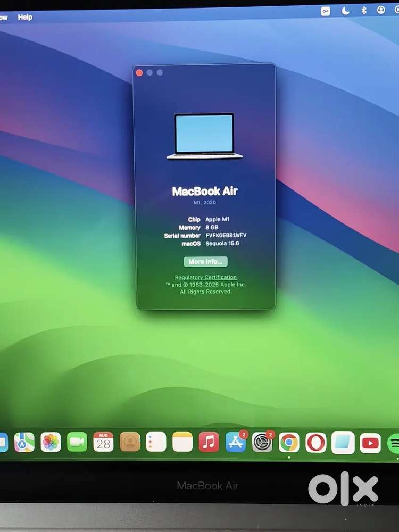
Task: Launch Reminders from the dock
Action: [156, 442]
